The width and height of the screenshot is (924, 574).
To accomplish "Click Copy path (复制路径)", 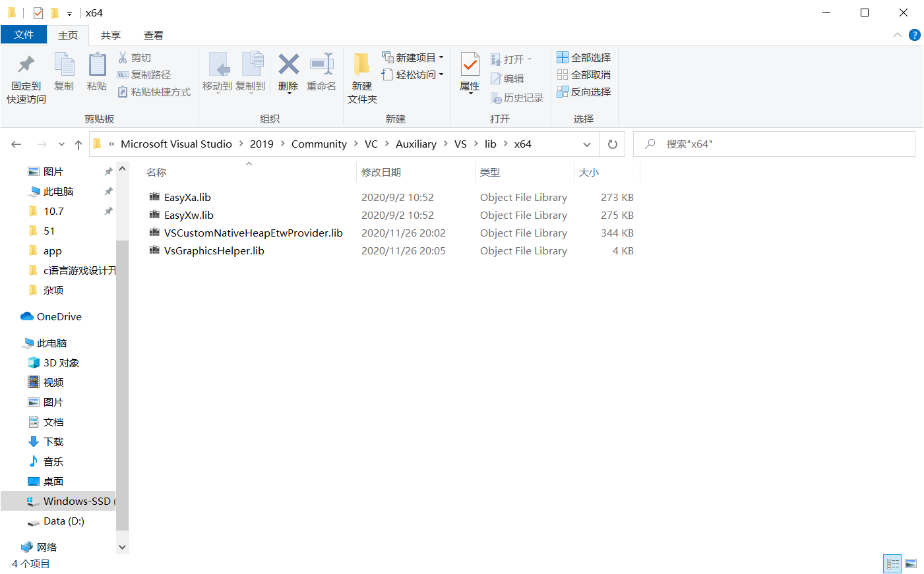I will click(x=144, y=75).
